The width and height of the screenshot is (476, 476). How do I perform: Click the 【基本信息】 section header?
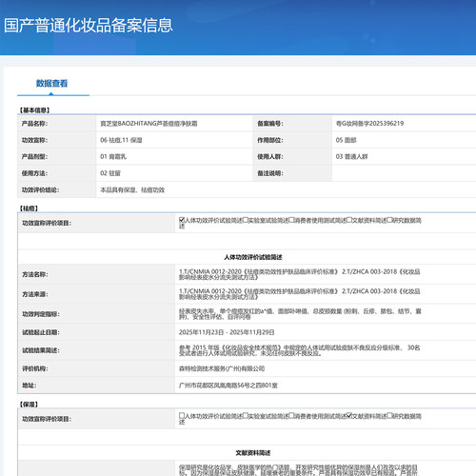point(34,110)
